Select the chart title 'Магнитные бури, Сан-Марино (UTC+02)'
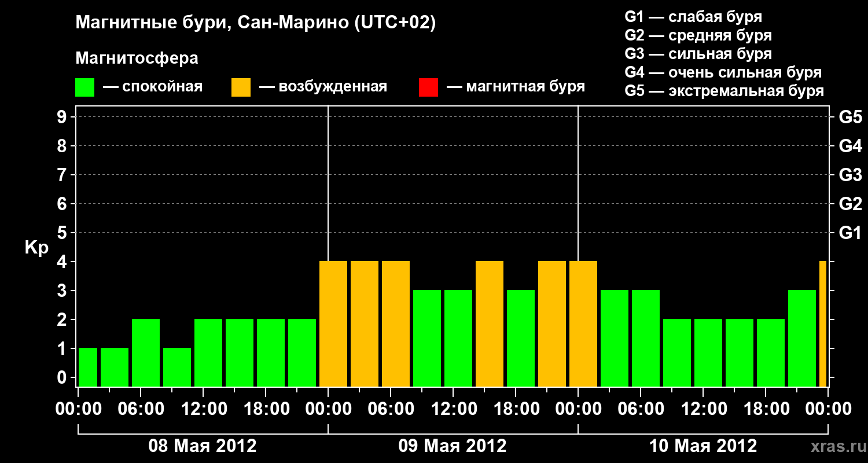868x463 pixels. point(255,23)
